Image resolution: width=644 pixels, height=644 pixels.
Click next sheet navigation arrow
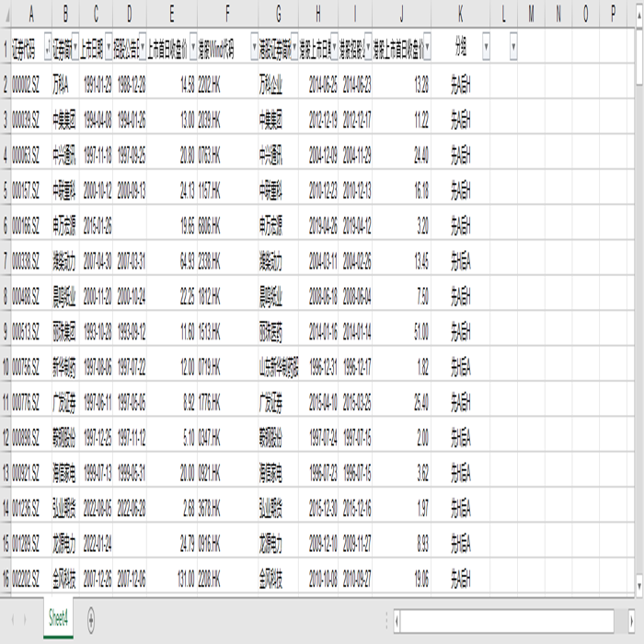click(x=25, y=619)
